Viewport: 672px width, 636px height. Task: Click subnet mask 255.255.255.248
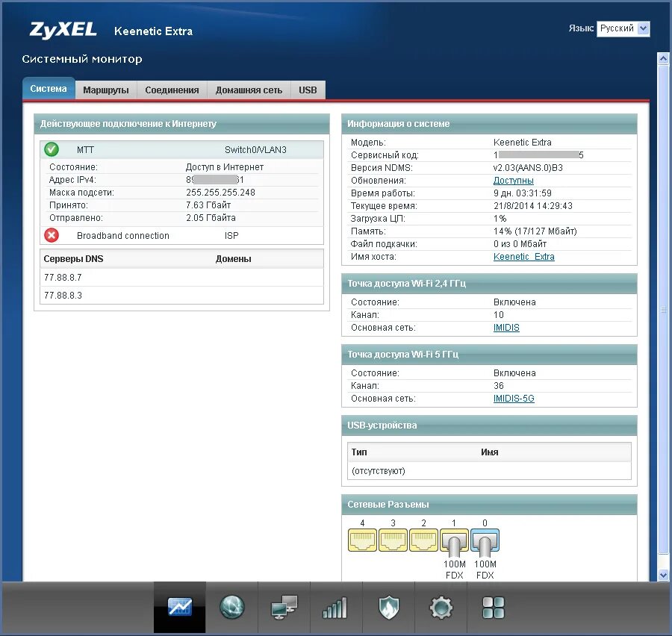coord(220,193)
